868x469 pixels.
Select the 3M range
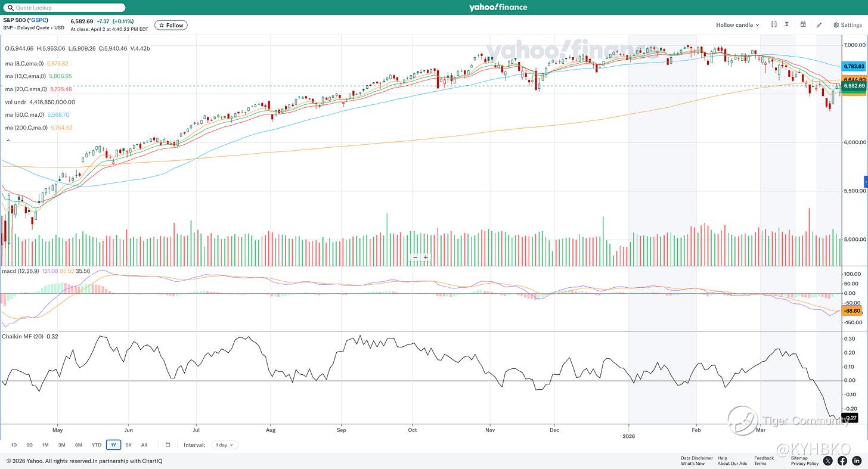(x=61, y=445)
